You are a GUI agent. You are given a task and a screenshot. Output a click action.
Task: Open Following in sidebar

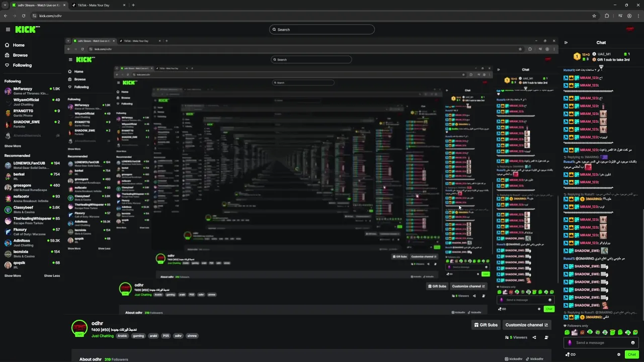click(x=22, y=65)
